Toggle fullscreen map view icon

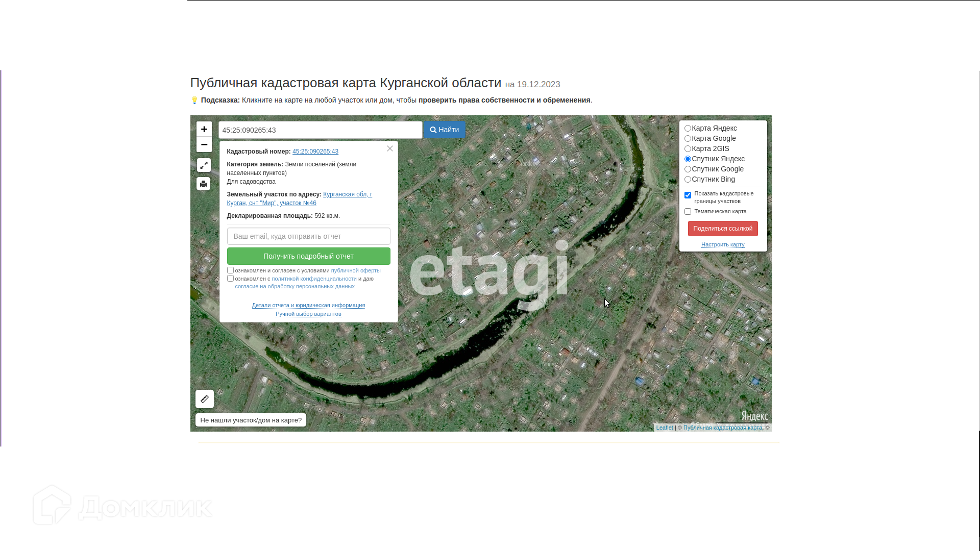(204, 165)
